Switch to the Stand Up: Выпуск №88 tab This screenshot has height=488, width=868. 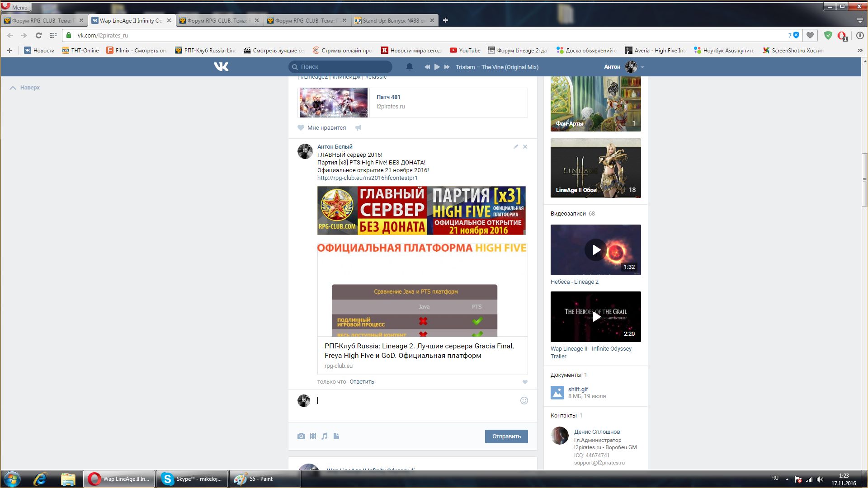point(394,20)
